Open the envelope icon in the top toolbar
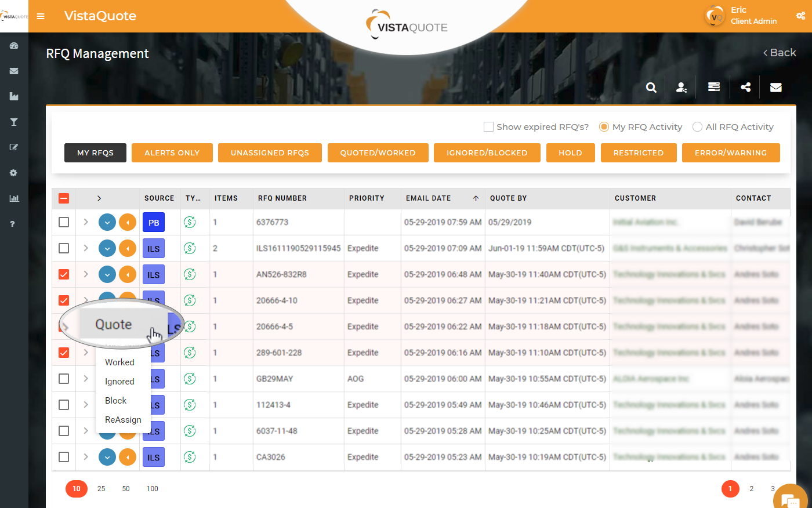This screenshot has height=508, width=812. click(775, 86)
